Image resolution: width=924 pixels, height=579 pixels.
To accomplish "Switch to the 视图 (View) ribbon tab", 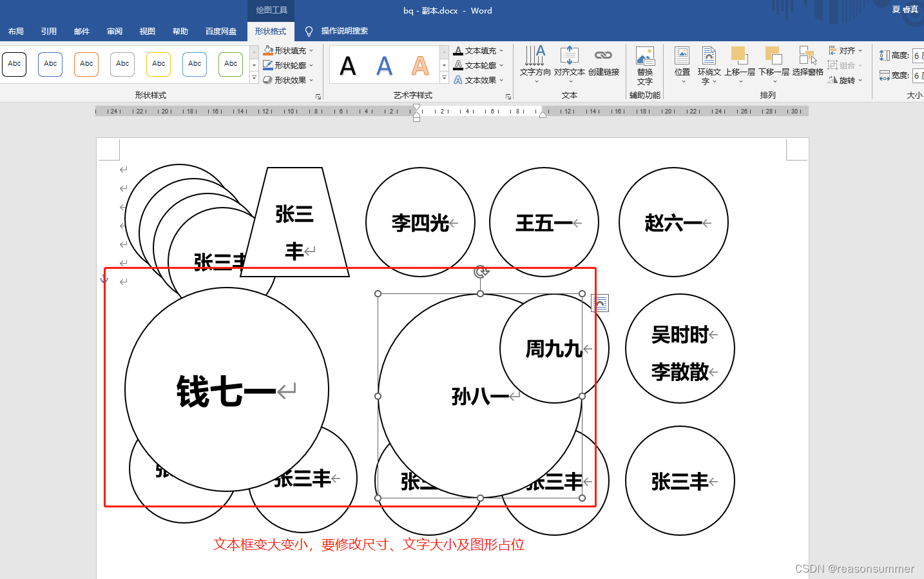I will point(147,30).
